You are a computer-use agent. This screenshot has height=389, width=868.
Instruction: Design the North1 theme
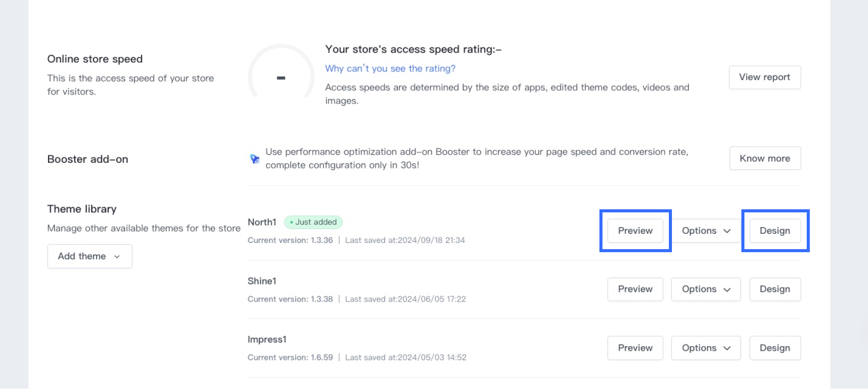click(775, 231)
